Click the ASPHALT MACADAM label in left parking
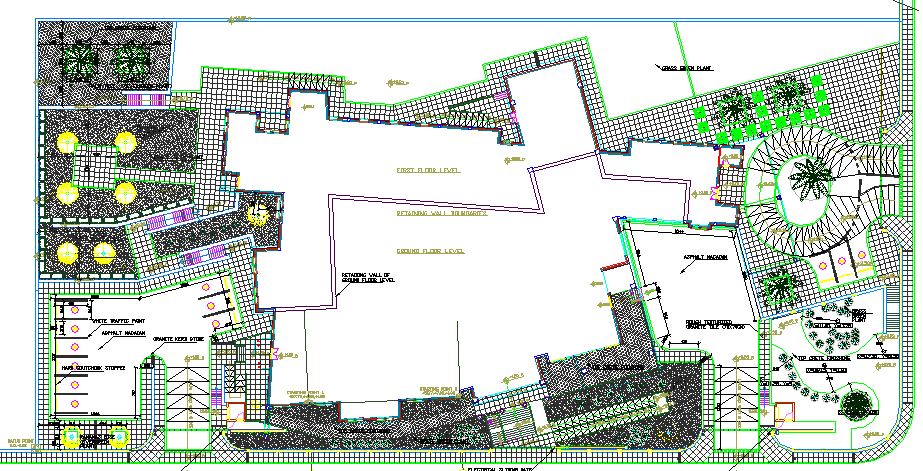 (123, 332)
